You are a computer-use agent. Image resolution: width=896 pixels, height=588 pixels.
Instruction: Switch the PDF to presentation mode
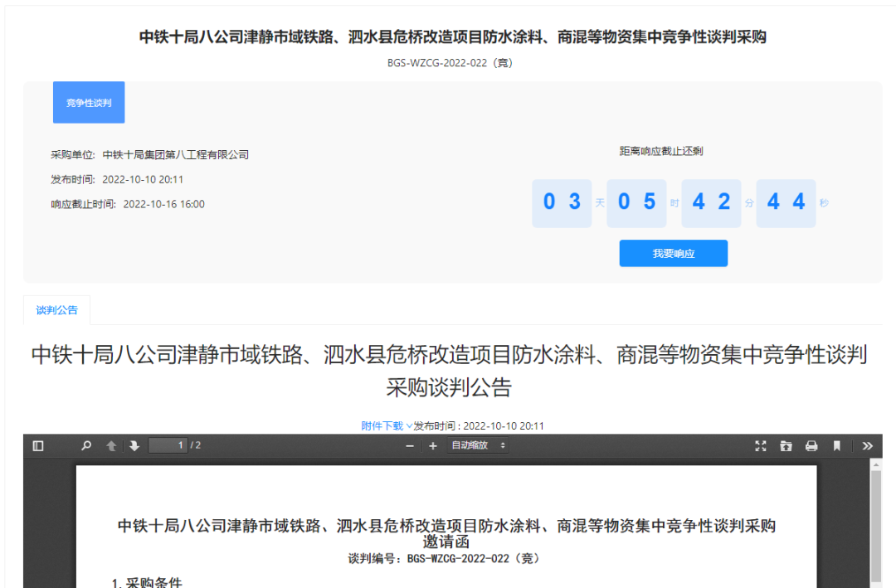pos(761,445)
